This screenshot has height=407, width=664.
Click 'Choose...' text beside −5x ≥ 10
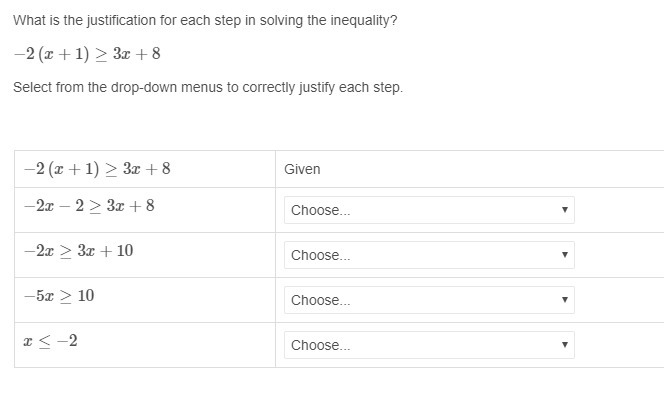pyautogui.click(x=321, y=300)
